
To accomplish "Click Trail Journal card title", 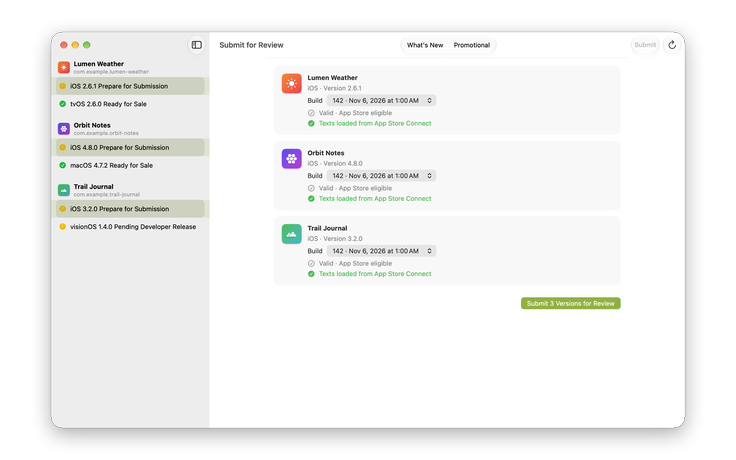I will point(327,228).
